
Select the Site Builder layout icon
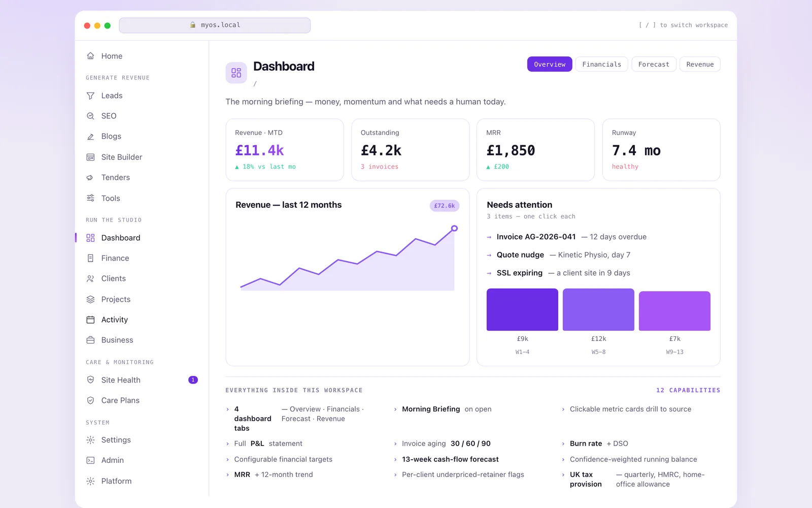coord(90,157)
